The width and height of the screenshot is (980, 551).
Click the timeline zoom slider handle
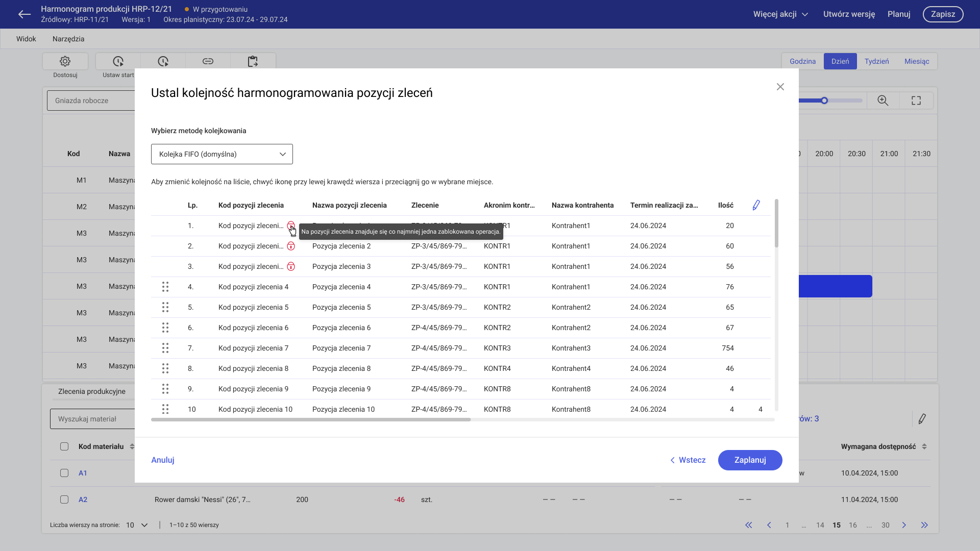[x=824, y=101]
